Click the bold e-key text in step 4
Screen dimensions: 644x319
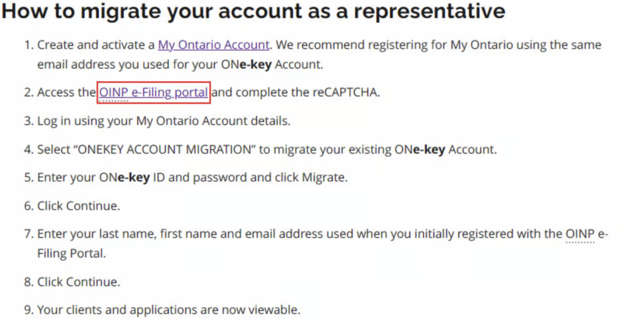tap(429, 150)
